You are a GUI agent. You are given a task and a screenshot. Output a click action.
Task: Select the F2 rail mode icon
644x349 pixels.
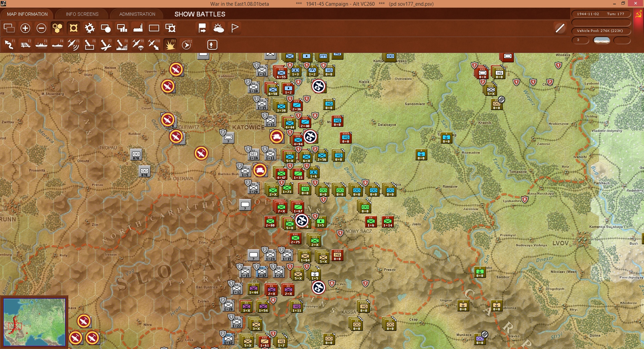click(x=25, y=45)
